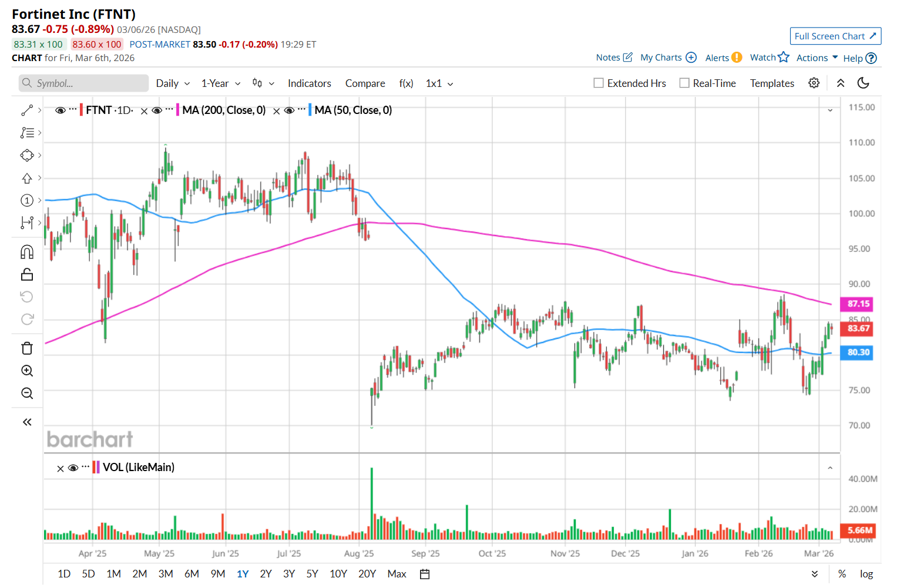Click the blue MA 50 color swatch
This screenshot has height=588, width=900.
(x=310, y=110)
